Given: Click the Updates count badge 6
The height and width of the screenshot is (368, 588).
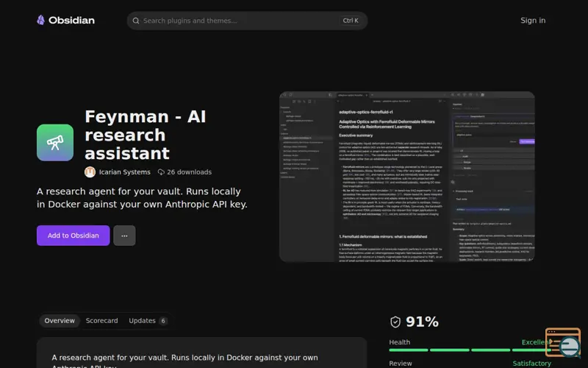Looking at the screenshot, I should click(x=162, y=321).
